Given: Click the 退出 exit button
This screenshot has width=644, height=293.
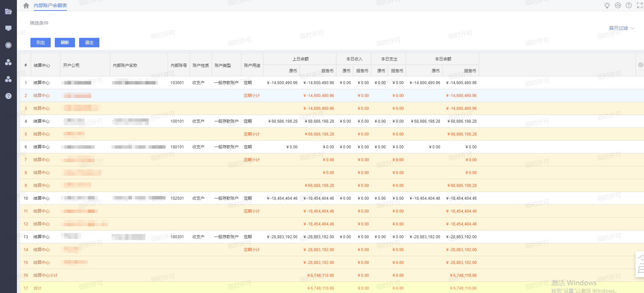Looking at the screenshot, I should pos(89,43).
